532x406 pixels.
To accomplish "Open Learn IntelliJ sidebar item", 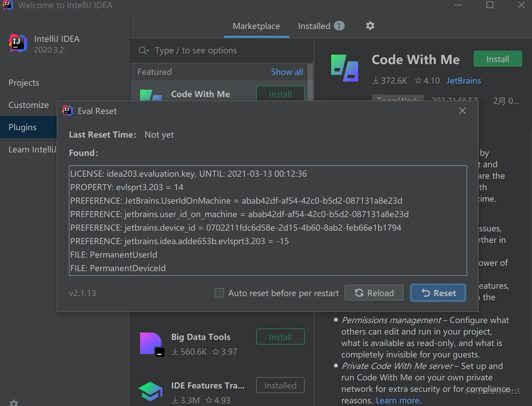I will pyautogui.click(x=32, y=149).
